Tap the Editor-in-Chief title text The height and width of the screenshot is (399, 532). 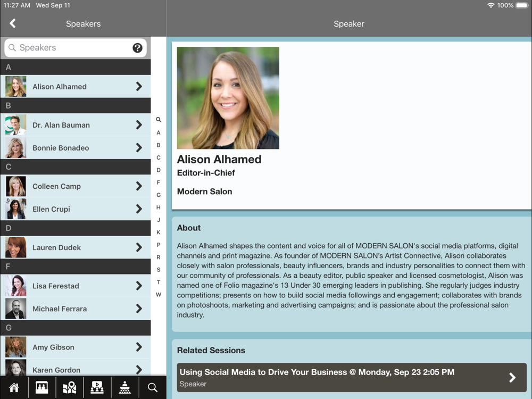[x=206, y=173]
